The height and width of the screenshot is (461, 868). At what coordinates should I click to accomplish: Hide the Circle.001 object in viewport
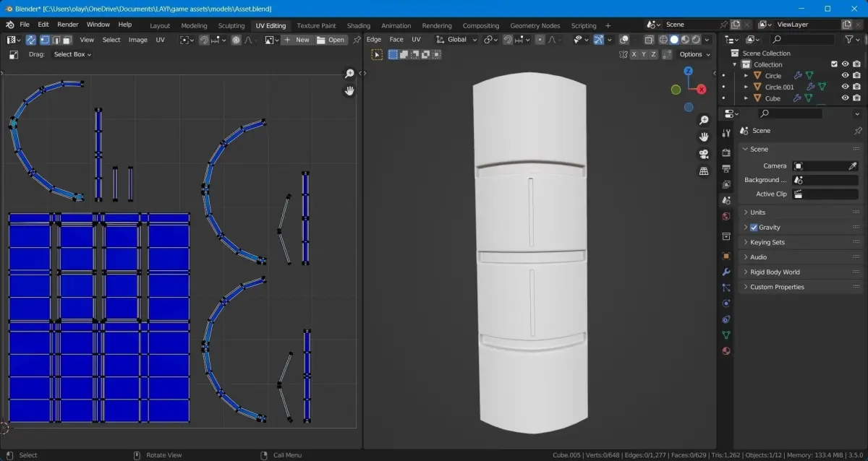(845, 87)
